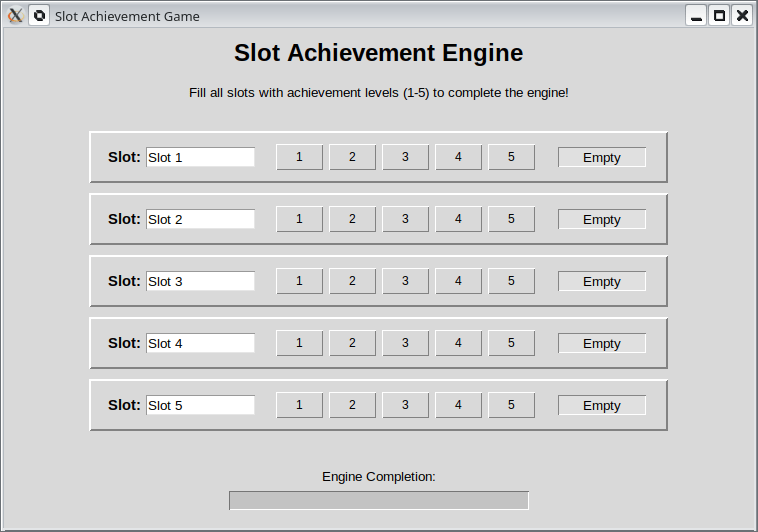Maximize the Slot Achievement Game window

(718, 16)
